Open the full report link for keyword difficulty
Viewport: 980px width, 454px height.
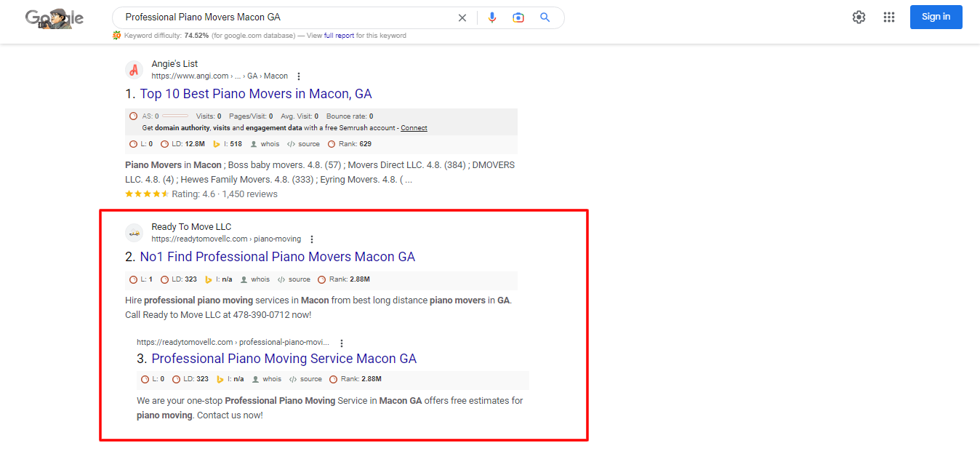[x=340, y=36]
